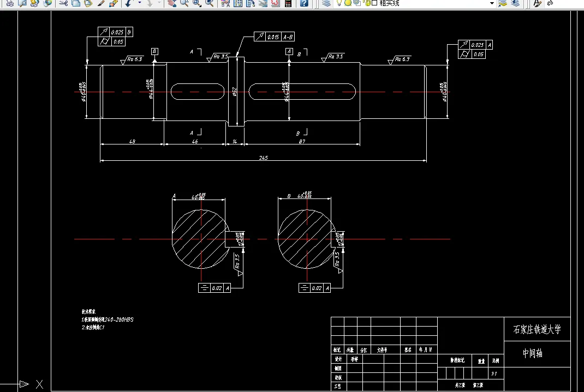This screenshot has width=584, height=392.
Task: Select the 240-280HBS technical requirement line
Action: [108, 319]
